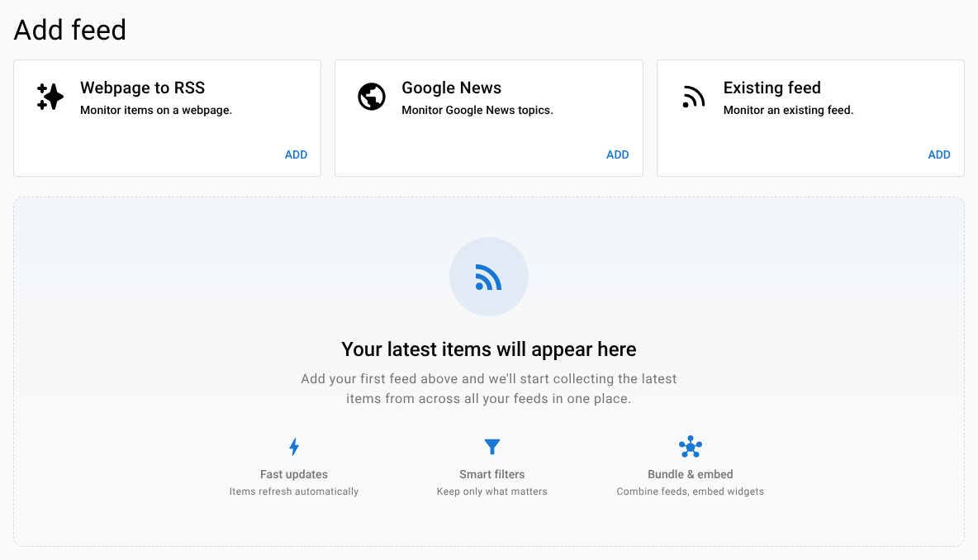Add a Google News feed
The image size is (978, 560).
(x=618, y=154)
